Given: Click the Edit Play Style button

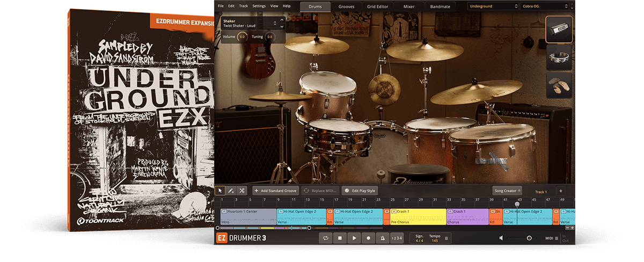Looking at the screenshot, I should coord(360,191).
